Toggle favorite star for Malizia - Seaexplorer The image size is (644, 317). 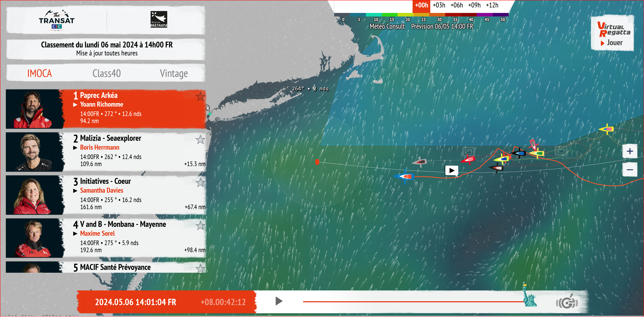(x=200, y=139)
